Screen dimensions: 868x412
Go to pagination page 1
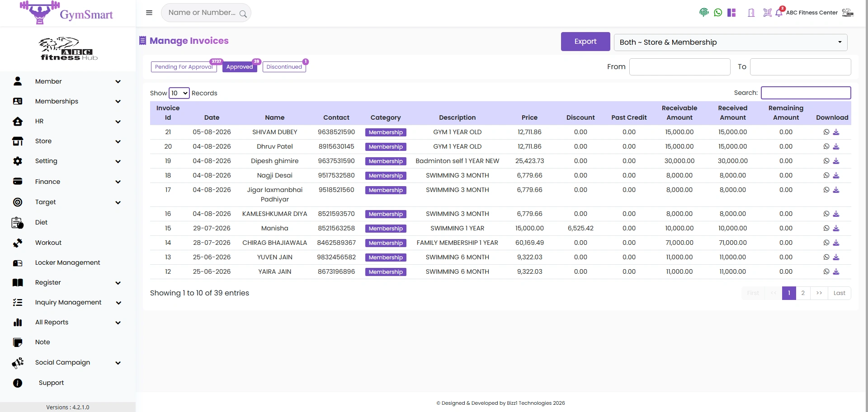click(x=789, y=293)
